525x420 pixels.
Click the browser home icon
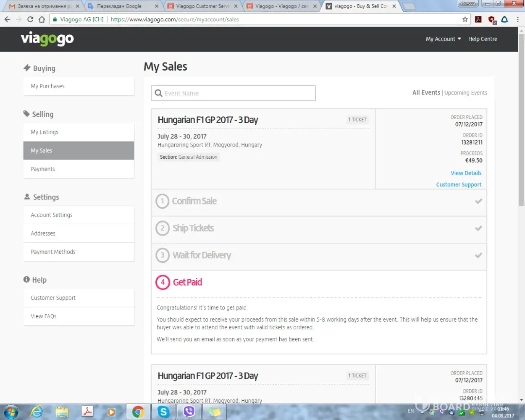pos(42,19)
